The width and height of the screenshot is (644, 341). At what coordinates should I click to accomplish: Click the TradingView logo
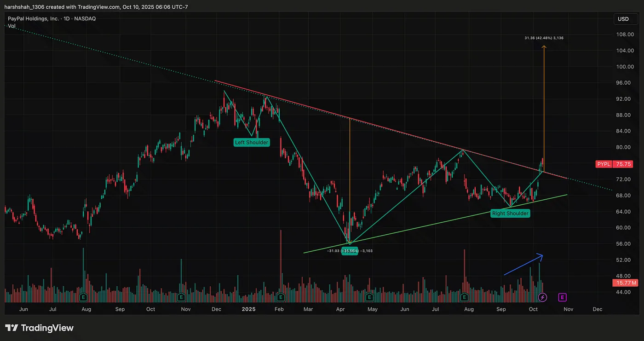pyautogui.click(x=40, y=328)
